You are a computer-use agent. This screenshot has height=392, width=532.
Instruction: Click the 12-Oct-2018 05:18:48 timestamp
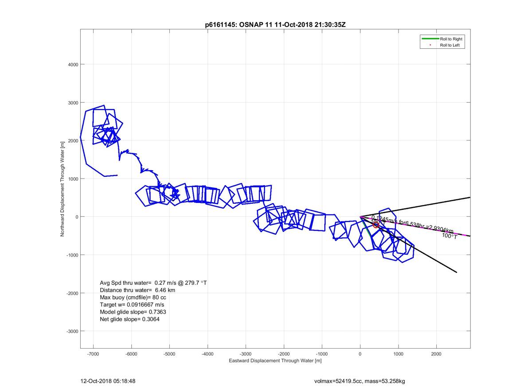point(108,380)
